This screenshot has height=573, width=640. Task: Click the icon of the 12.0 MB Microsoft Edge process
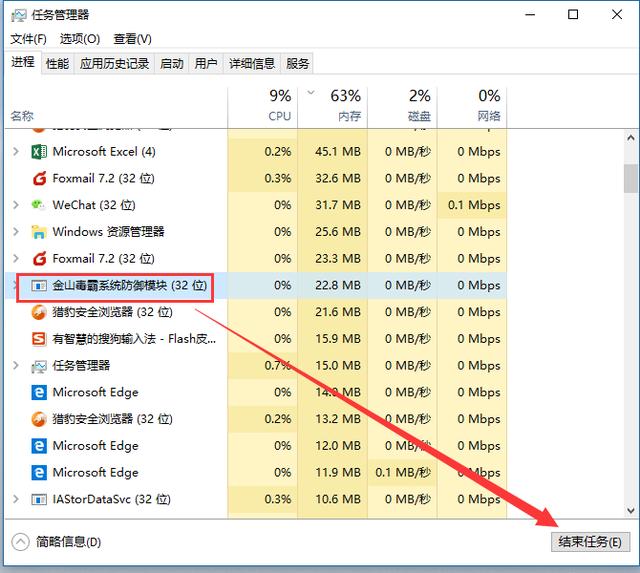(x=39, y=446)
